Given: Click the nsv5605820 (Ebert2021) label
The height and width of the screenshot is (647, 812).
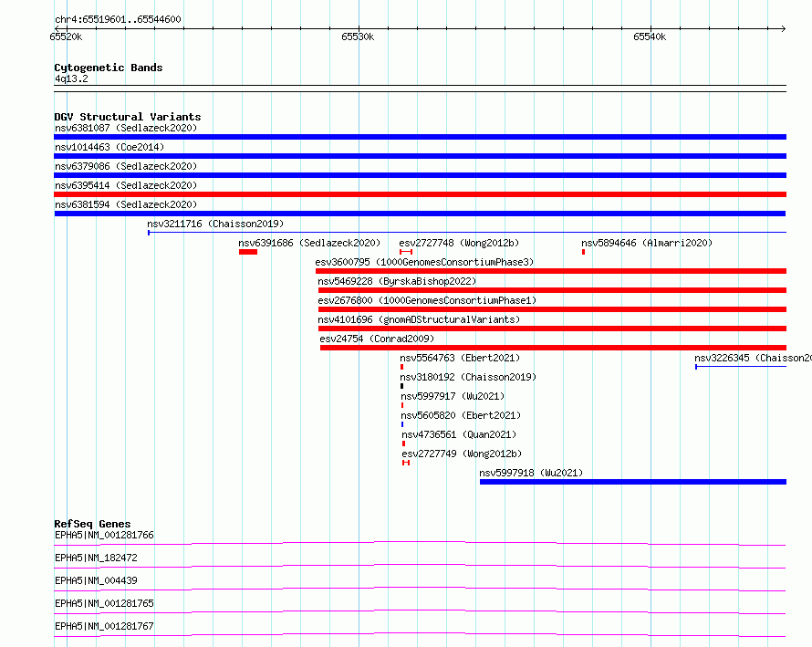Looking at the screenshot, I should point(461,415).
